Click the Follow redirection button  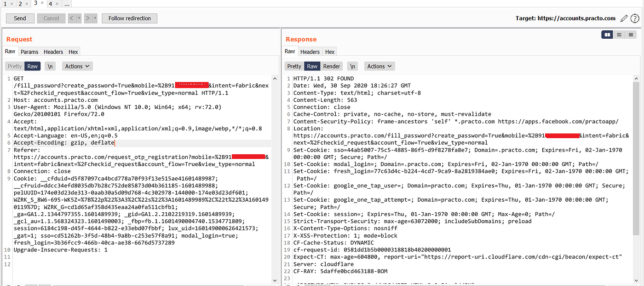click(130, 18)
